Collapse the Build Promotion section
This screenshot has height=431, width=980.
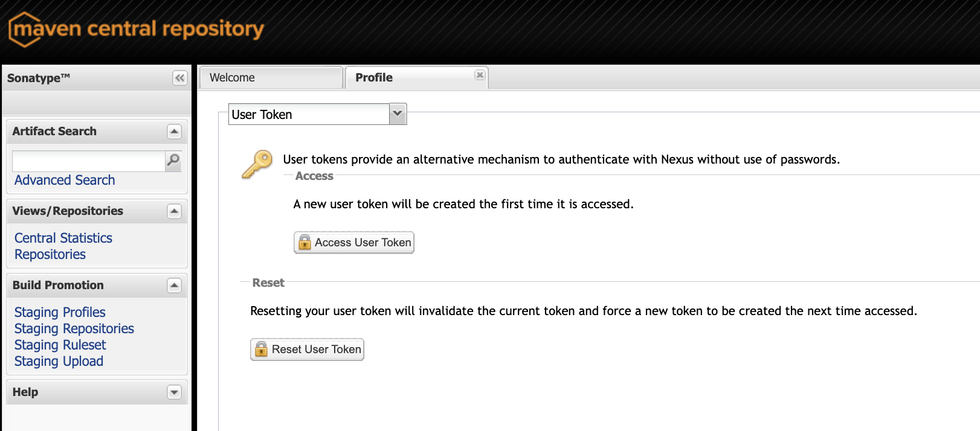coord(174,286)
